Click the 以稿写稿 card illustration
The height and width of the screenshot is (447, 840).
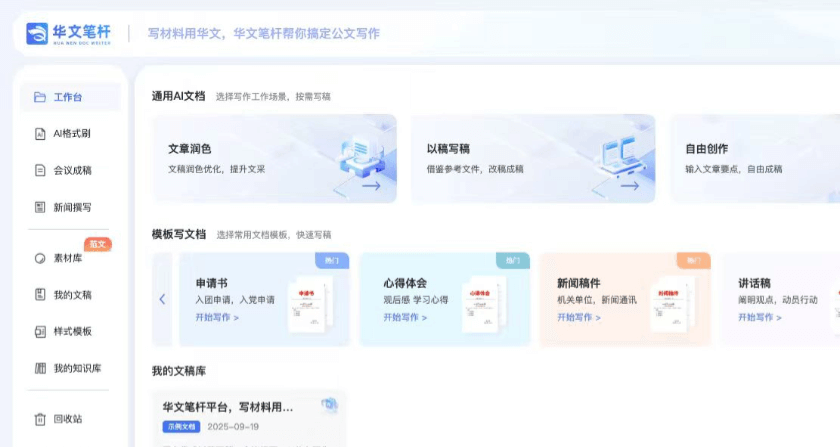tap(620, 156)
